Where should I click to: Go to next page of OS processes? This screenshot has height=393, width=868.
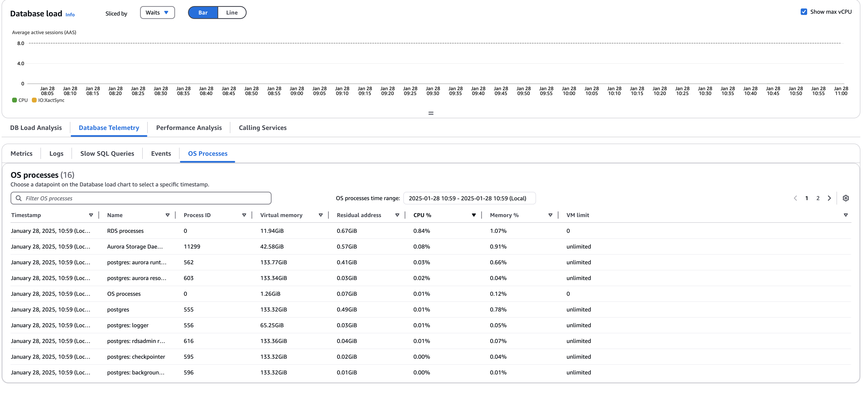coord(829,198)
